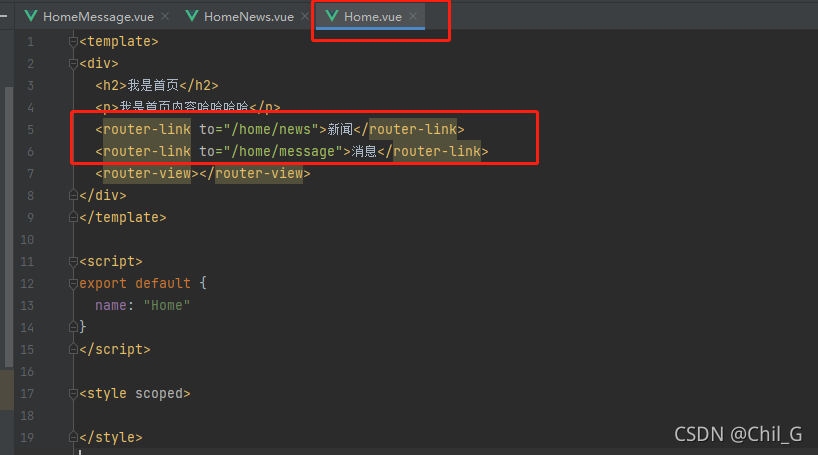Image resolution: width=818 pixels, height=455 pixels.
Task: Click the </div> fold marker on line 8
Action: pyautogui.click(x=73, y=195)
